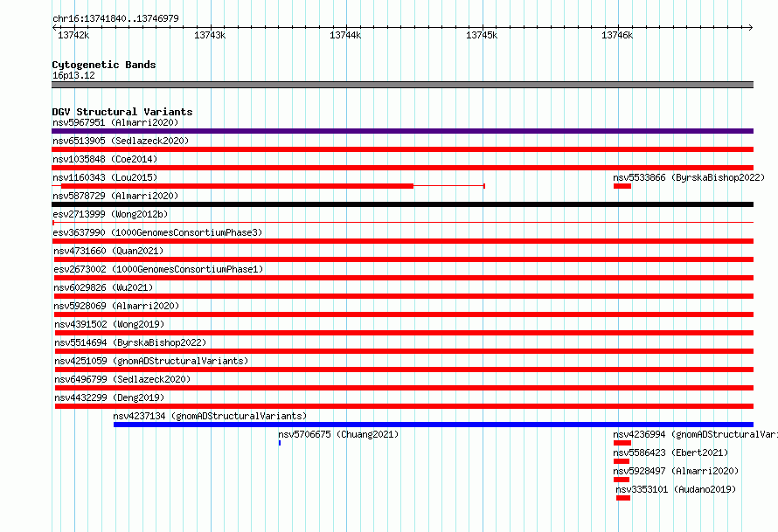
Task: Select the red bar under nsv5928497
Action: pos(622,480)
